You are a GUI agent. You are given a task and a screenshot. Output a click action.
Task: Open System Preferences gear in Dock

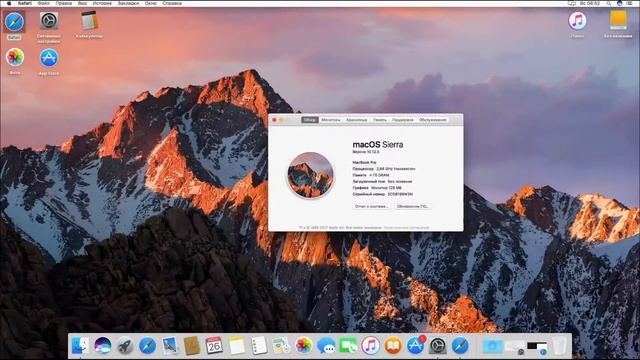pyautogui.click(x=438, y=346)
